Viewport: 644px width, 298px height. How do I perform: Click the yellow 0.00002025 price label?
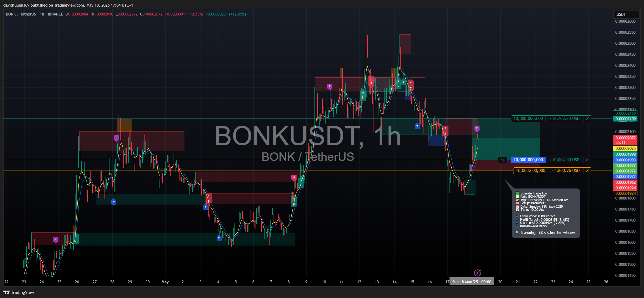[625, 149]
